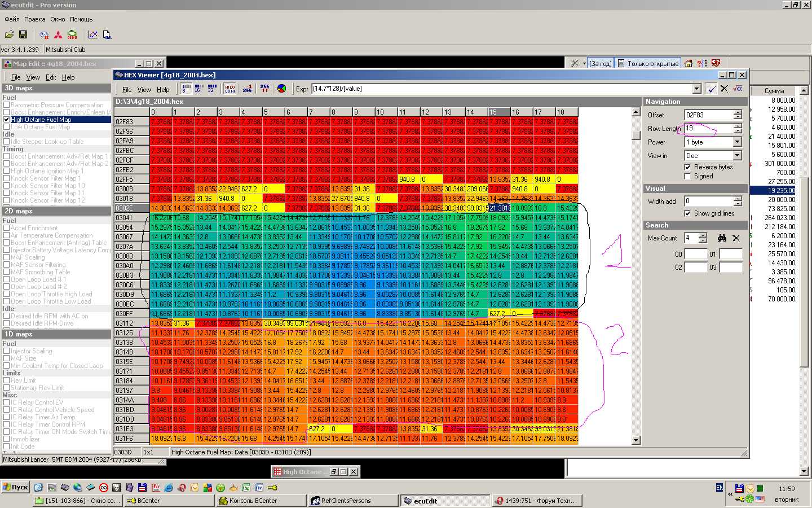Toggle Show grid lines checkbox

click(687, 213)
